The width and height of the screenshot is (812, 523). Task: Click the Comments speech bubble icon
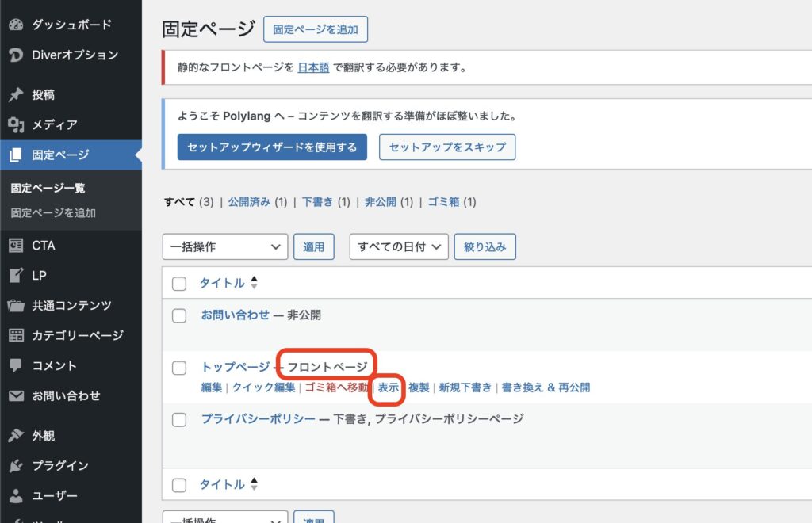16,366
